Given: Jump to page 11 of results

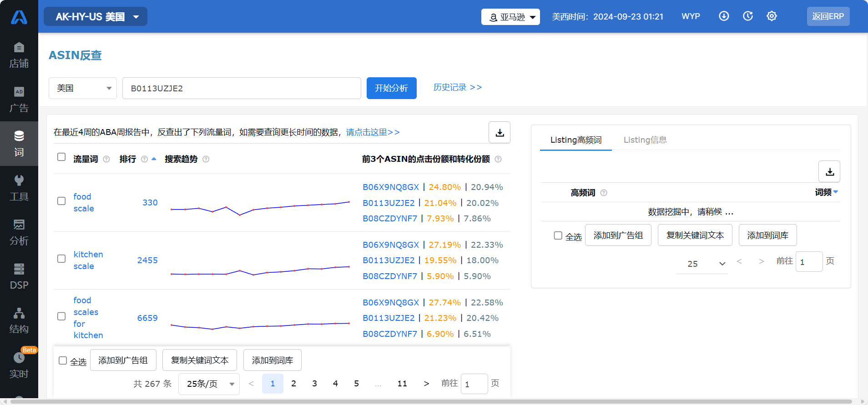Looking at the screenshot, I should (x=402, y=384).
